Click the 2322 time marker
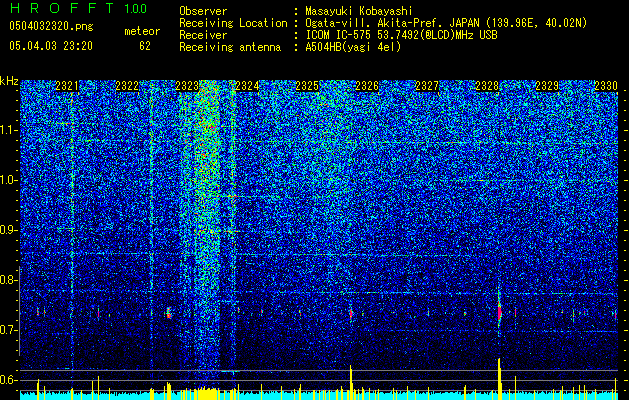 pos(127,86)
